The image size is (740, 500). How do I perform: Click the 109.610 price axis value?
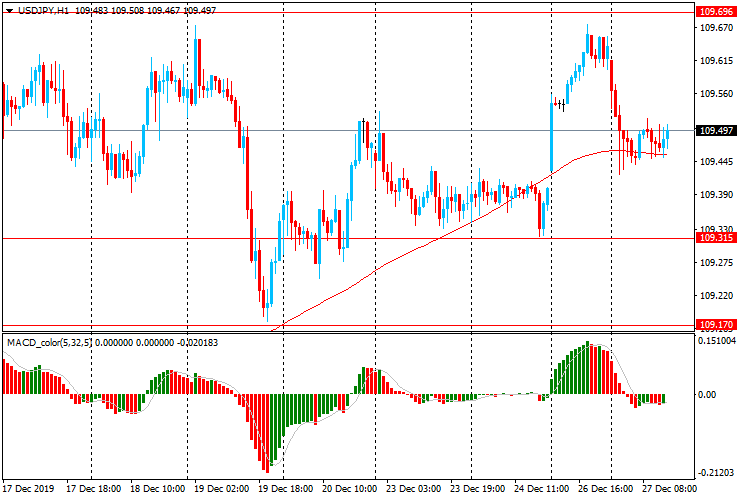714,61
